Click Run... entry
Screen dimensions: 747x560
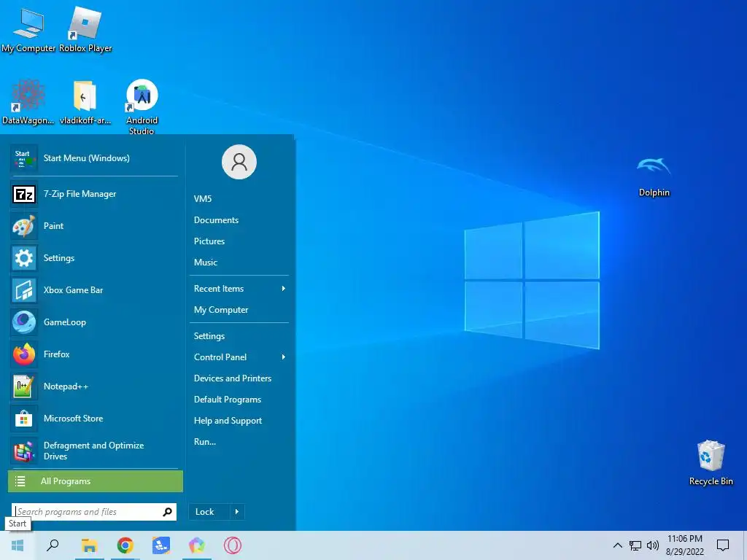pyautogui.click(x=205, y=442)
